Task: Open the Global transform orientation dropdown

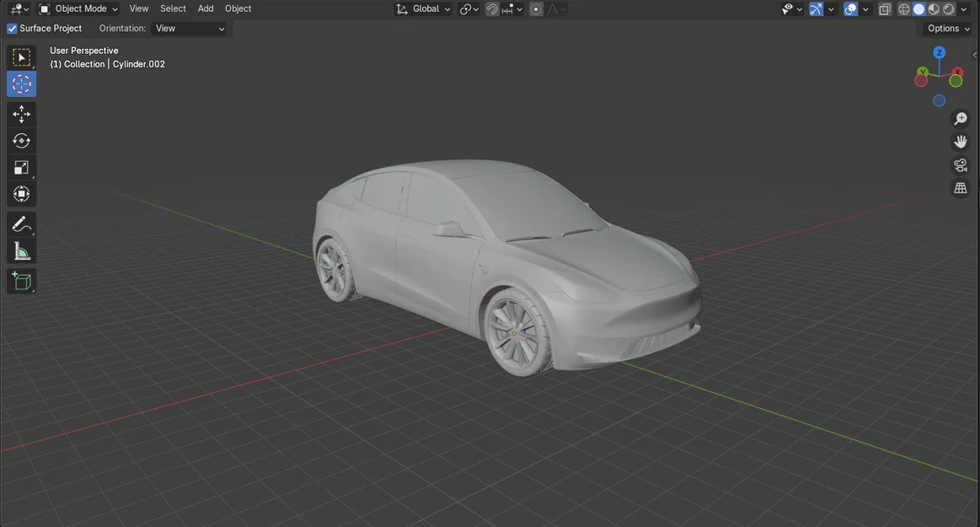Action: coord(424,8)
